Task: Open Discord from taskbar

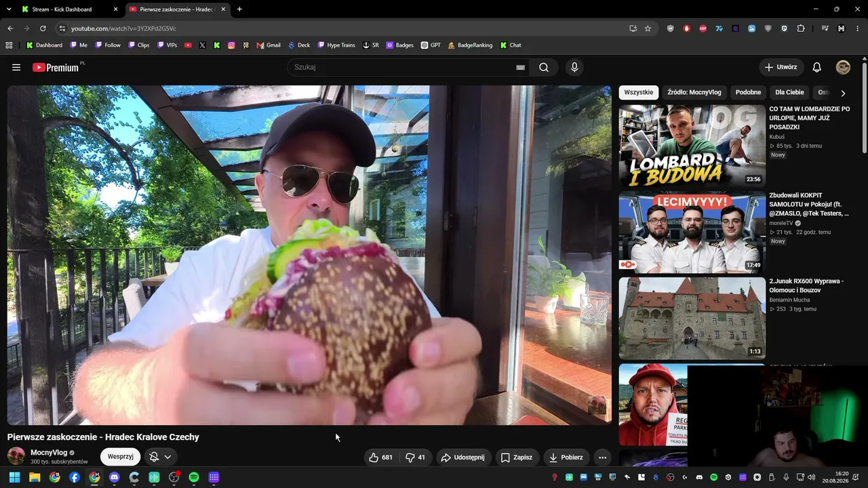Action: point(114,477)
